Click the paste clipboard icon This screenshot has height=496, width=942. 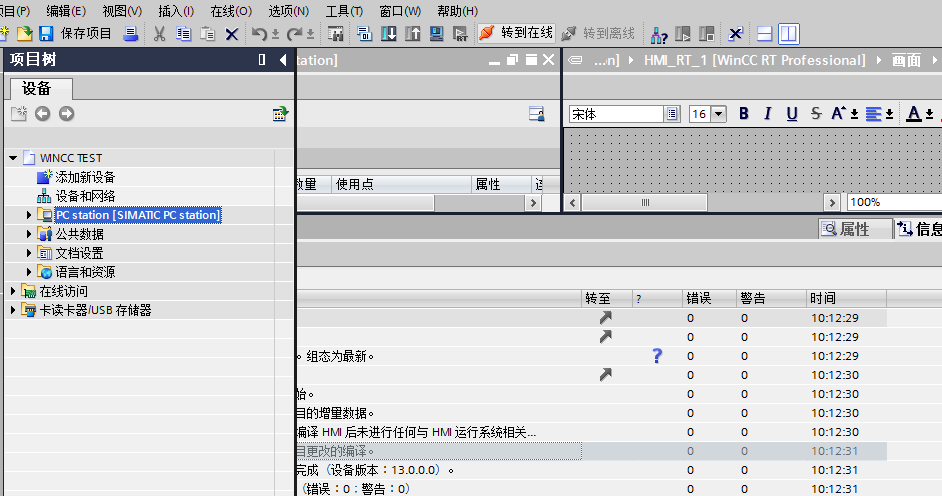point(208,34)
